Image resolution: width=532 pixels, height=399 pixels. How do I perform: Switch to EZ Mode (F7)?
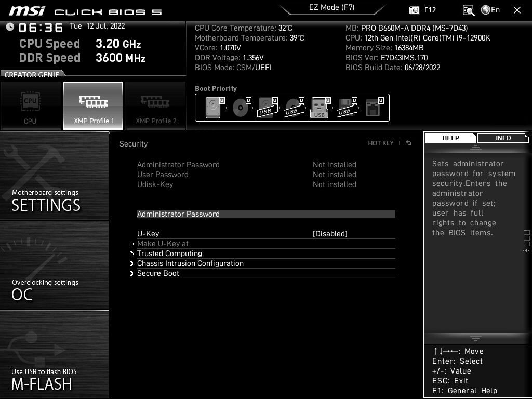(331, 7)
